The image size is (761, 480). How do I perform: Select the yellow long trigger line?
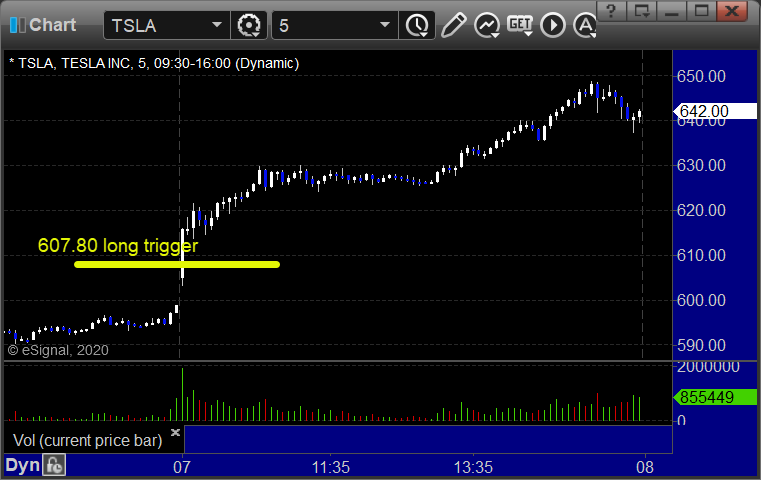(x=177, y=265)
